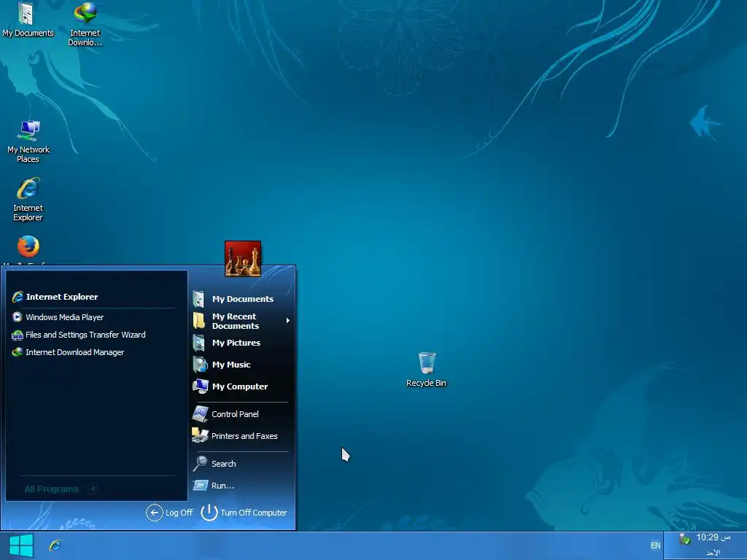Screen dimensions: 747x560
Task: Click the Internet Download Manager Start menu icon
Action: 18,352
